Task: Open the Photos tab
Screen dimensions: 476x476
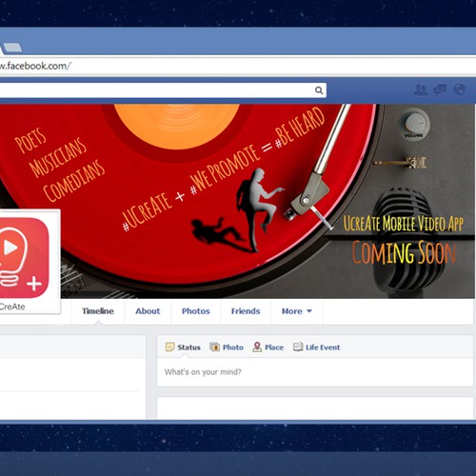Action: pyautogui.click(x=196, y=311)
